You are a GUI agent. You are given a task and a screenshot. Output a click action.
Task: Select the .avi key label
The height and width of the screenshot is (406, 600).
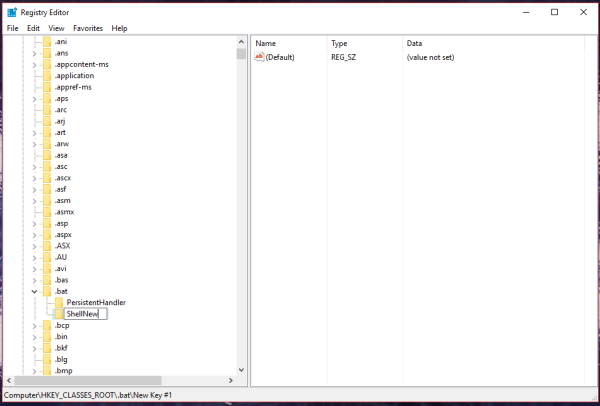pyautogui.click(x=60, y=268)
